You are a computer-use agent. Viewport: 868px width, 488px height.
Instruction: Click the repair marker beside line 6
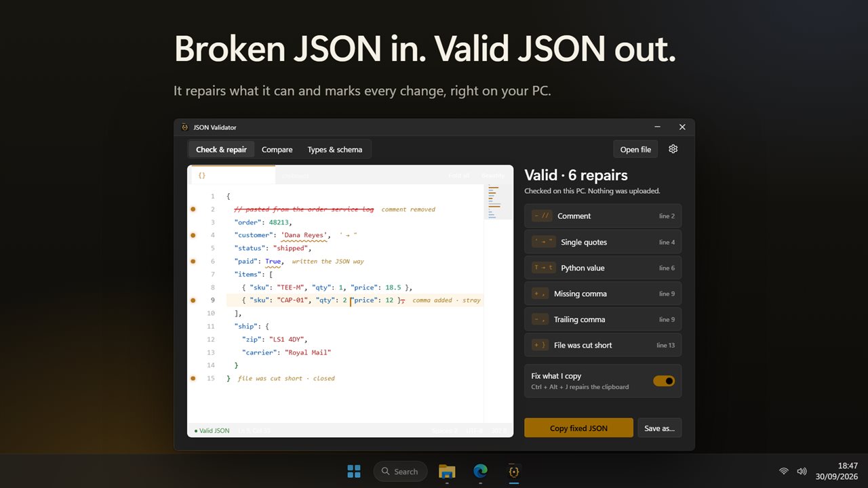(193, 261)
